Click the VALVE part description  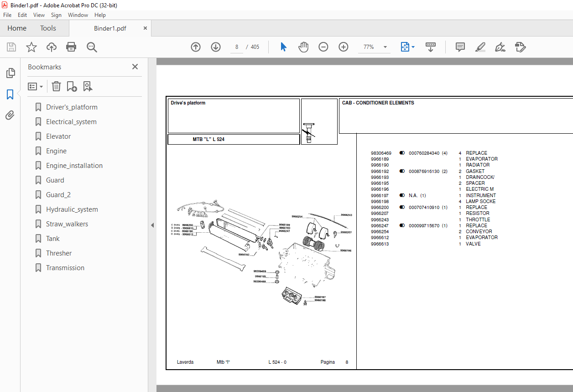coord(474,244)
